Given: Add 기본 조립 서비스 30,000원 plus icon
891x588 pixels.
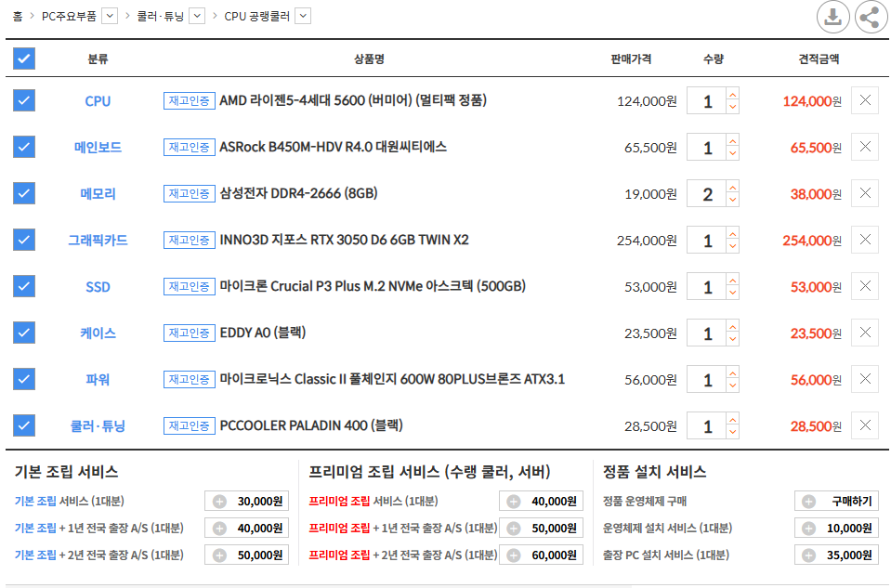Looking at the screenshot, I should pos(219,501).
